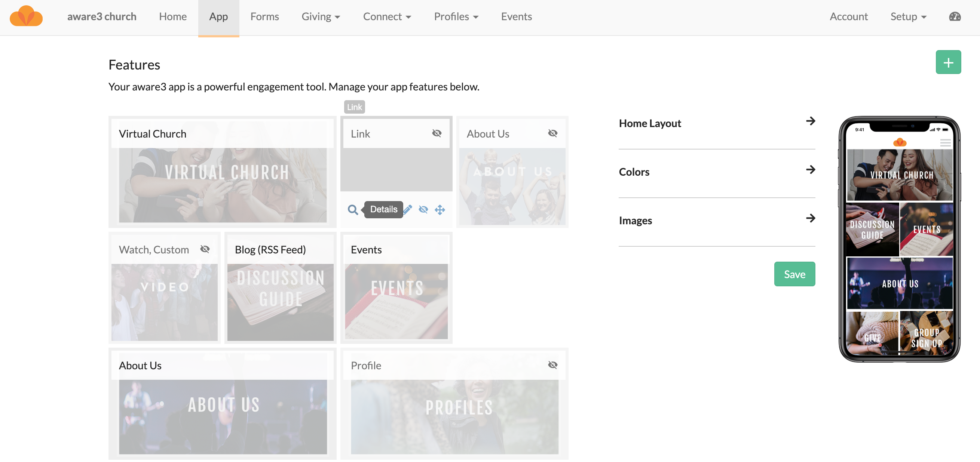Click the 'Profile' card title text
980x462 pixels.
(365, 366)
